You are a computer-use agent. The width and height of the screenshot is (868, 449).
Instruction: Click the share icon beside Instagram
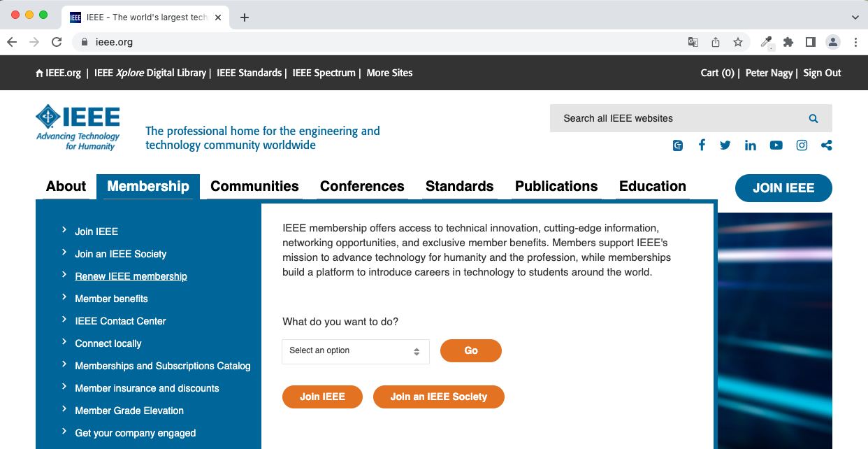[827, 145]
